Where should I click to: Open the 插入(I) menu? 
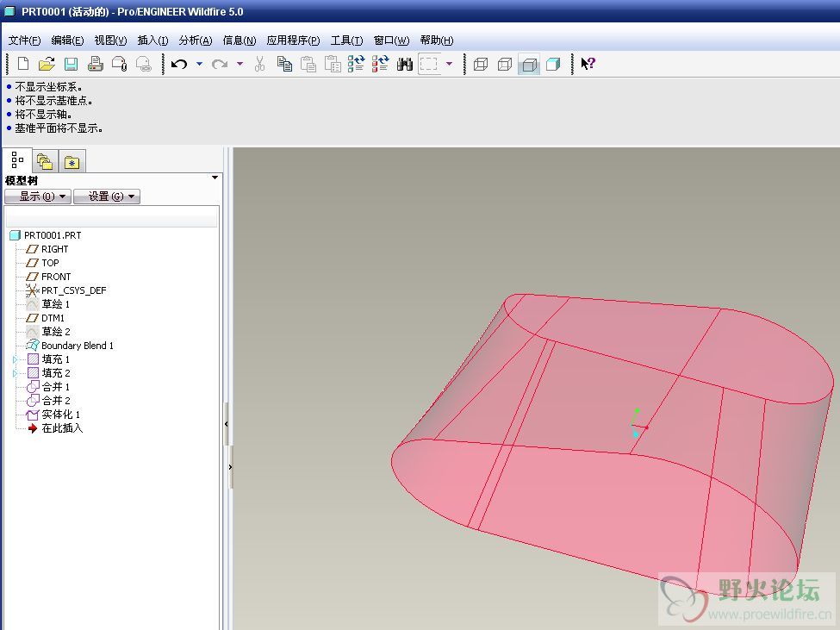(x=152, y=41)
